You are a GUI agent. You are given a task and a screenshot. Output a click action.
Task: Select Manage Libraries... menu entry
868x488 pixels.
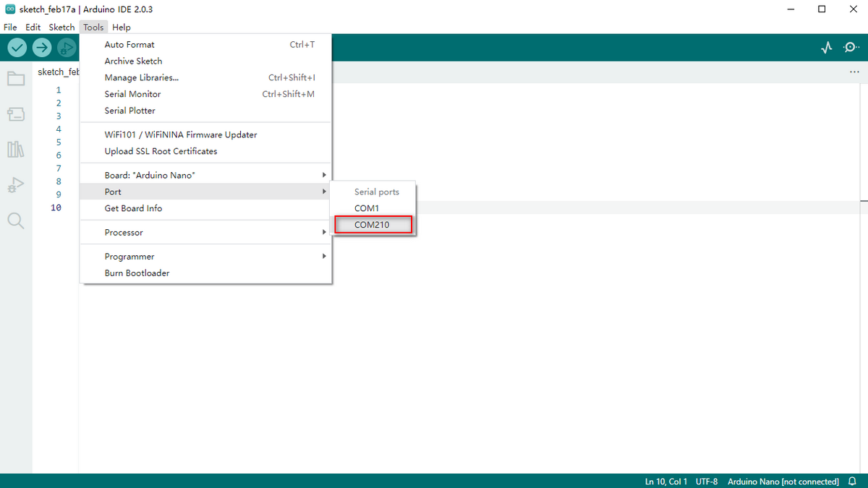coord(206,77)
